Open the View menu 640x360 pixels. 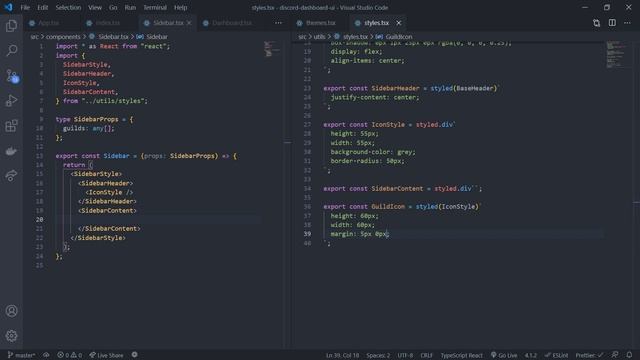click(x=95, y=7)
